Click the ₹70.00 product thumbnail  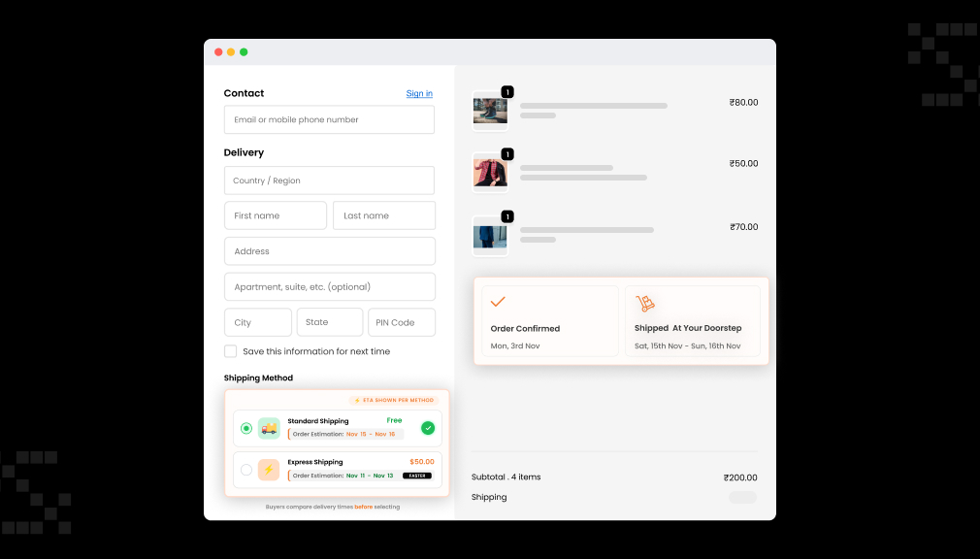(x=490, y=237)
